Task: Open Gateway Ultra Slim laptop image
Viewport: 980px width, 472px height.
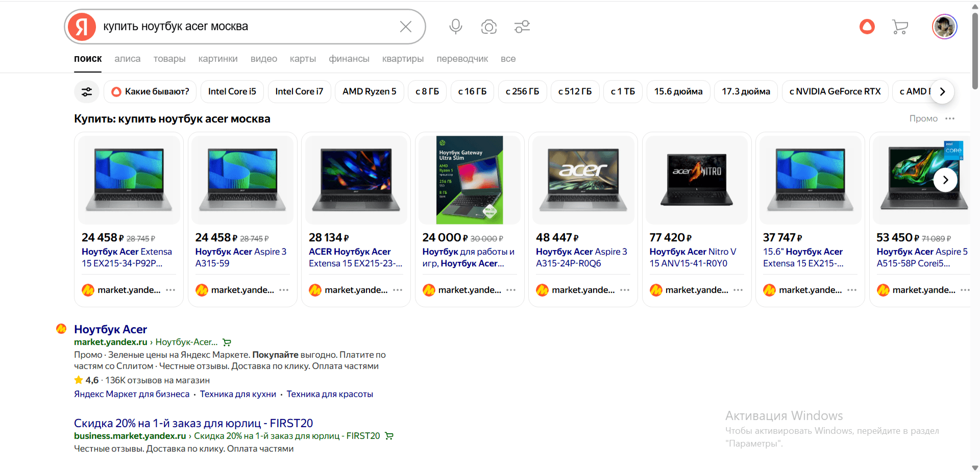Action: tap(470, 180)
